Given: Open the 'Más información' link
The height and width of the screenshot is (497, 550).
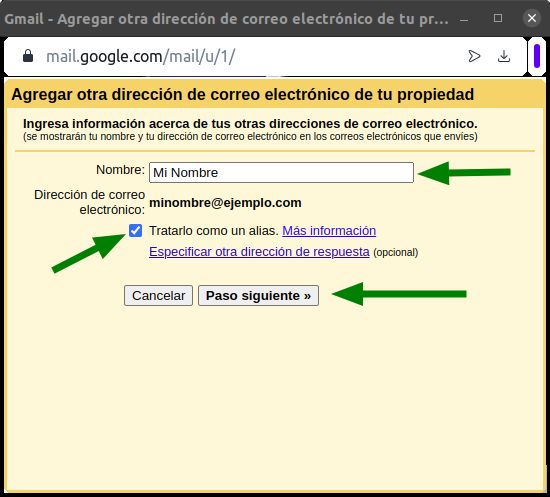Looking at the screenshot, I should click(x=329, y=231).
